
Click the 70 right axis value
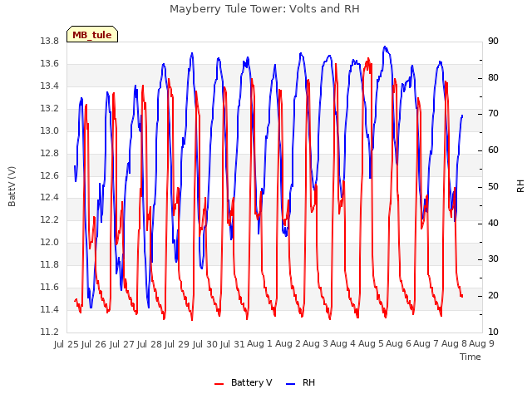(493, 114)
